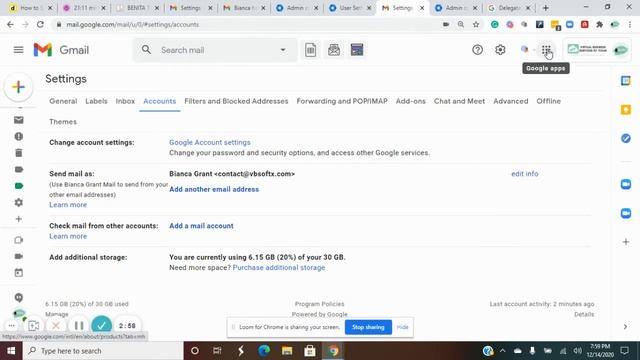
Task: Click the document extension icon beside search
Action: coord(311,50)
